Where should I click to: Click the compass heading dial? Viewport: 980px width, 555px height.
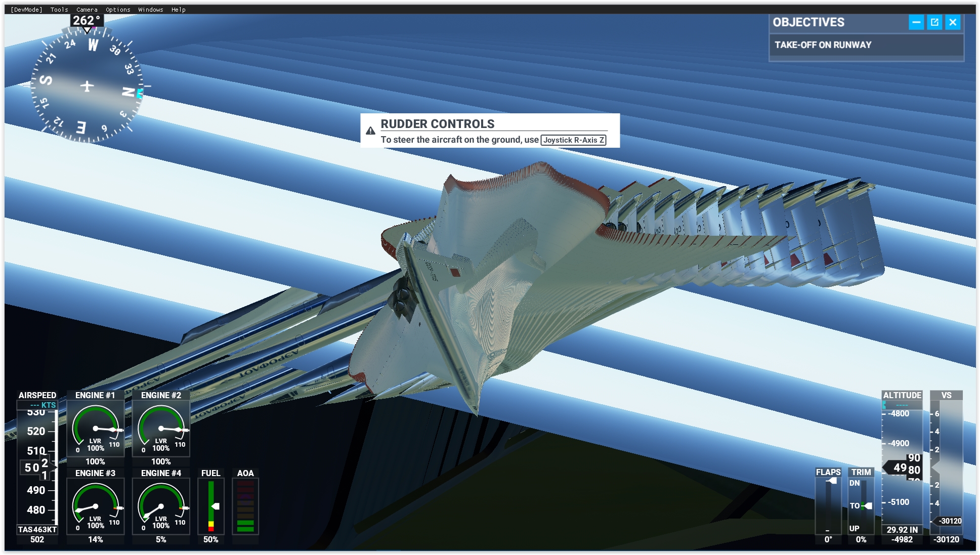click(x=87, y=85)
